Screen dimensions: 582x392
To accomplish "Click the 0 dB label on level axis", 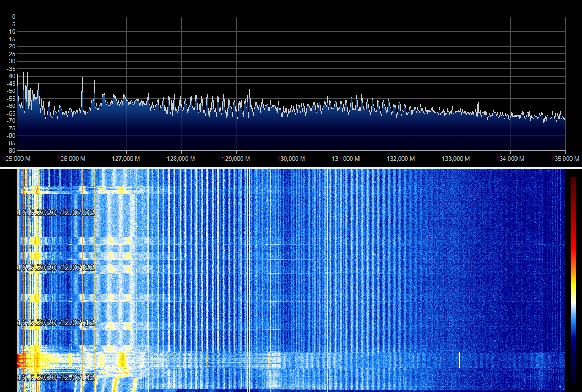I will pos(13,17).
